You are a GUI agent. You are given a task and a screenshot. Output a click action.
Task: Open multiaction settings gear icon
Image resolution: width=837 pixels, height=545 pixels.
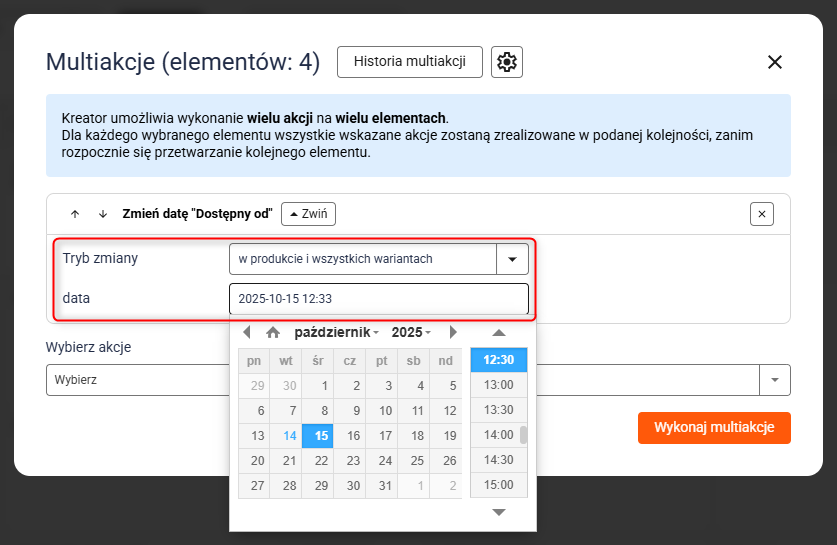coord(507,62)
